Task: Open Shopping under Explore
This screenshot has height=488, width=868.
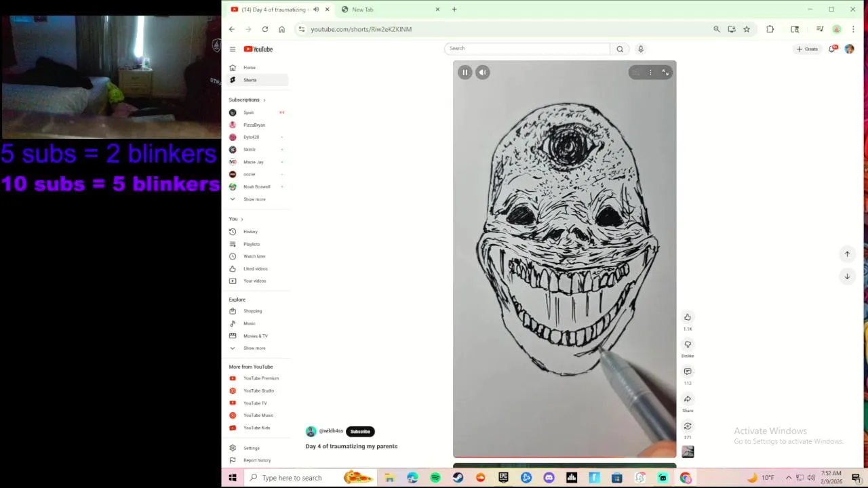Action: click(x=258, y=311)
